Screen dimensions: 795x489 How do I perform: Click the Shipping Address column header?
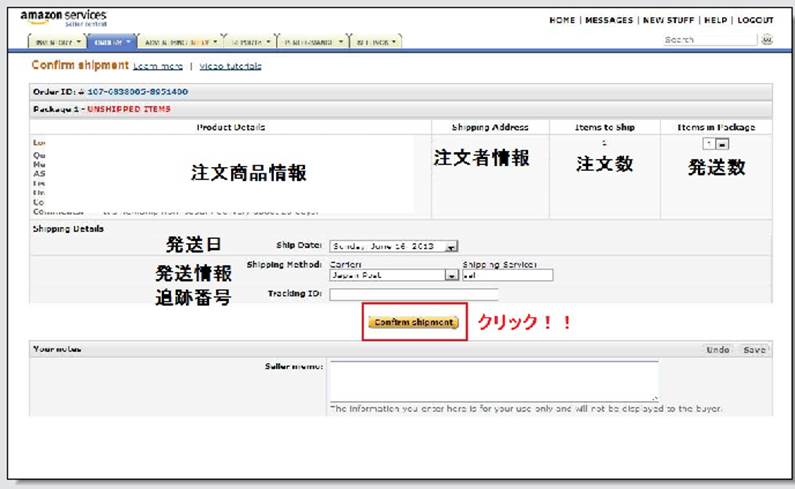coord(490,127)
